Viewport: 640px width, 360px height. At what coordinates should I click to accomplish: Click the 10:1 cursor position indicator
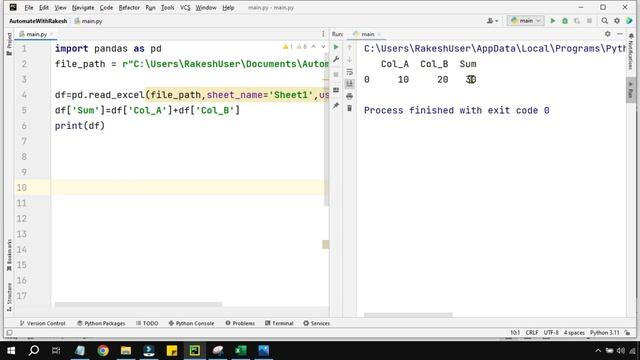pos(515,333)
